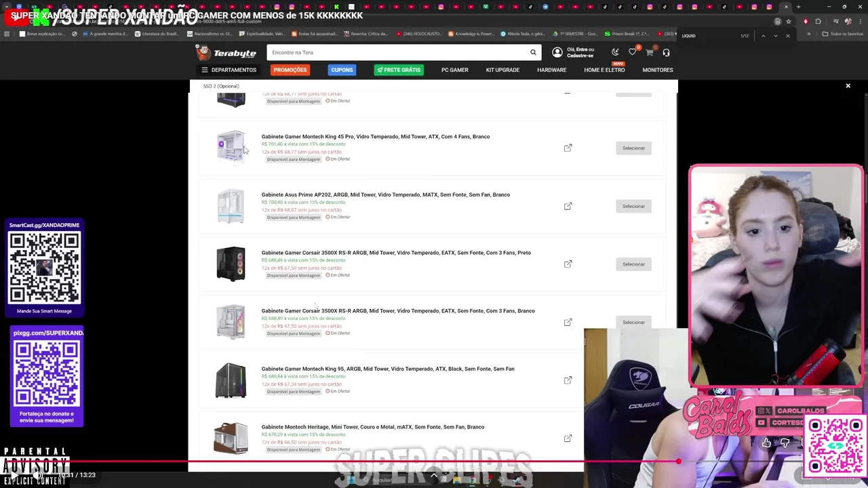Click the Gabinete Gamer Montech King 95 title
The height and width of the screenshot is (488, 868).
tap(388, 369)
